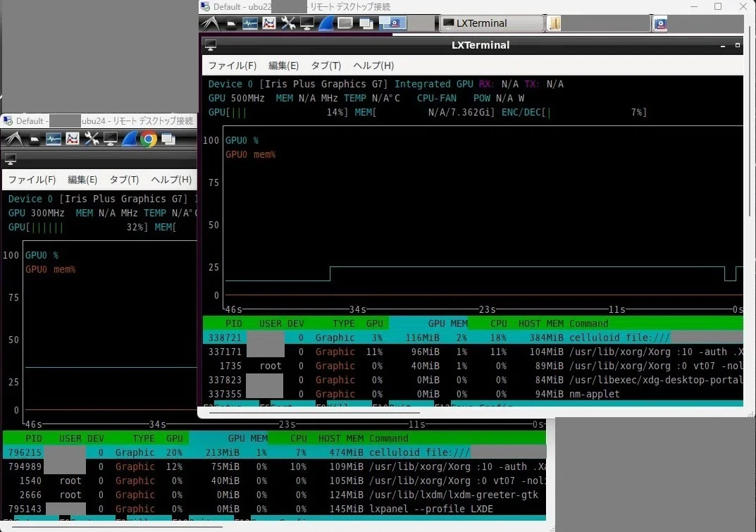Select the nm-applet process row
Image resolution: width=756 pixels, height=532 pixels.
[473, 394]
